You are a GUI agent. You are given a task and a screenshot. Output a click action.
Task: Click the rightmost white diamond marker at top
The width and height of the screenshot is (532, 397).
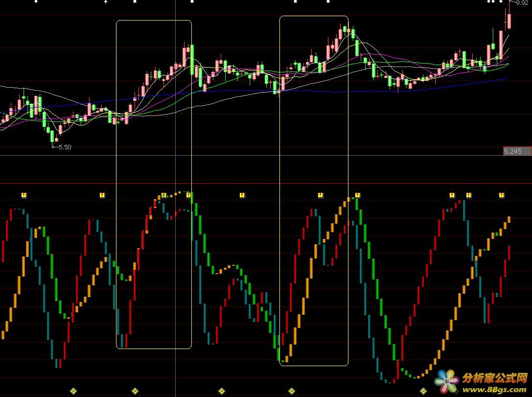tap(501, 1)
